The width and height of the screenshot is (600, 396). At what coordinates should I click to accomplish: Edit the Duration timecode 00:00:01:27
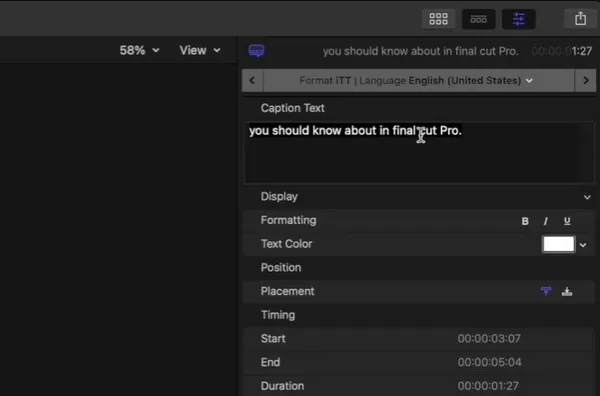click(488, 386)
